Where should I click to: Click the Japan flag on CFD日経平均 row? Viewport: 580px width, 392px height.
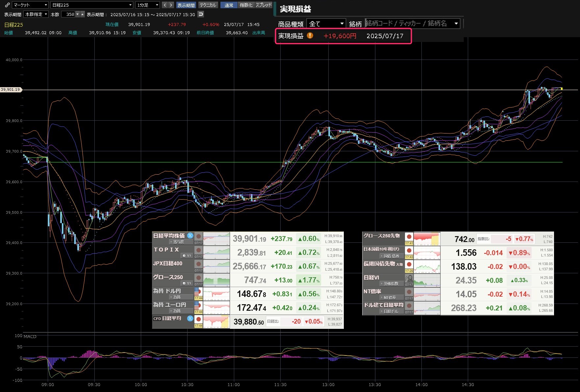tap(198, 319)
